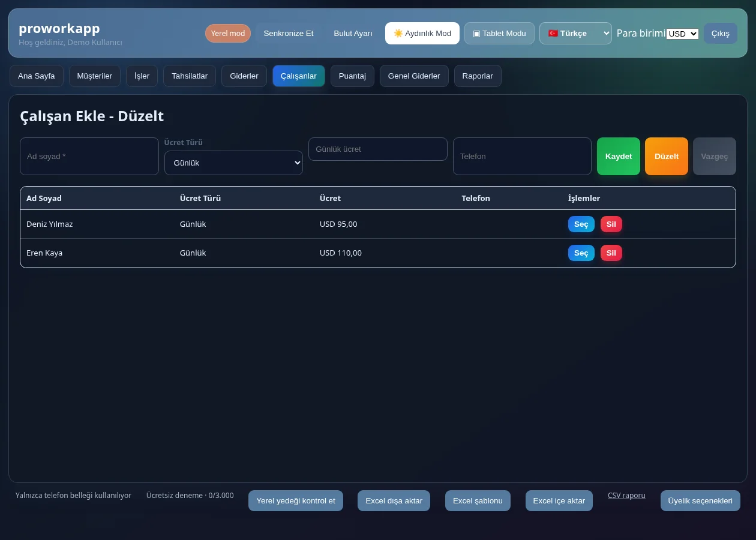The height and width of the screenshot is (540, 756).
Task: Open Bulut Ayarı settings
Action: click(x=353, y=34)
